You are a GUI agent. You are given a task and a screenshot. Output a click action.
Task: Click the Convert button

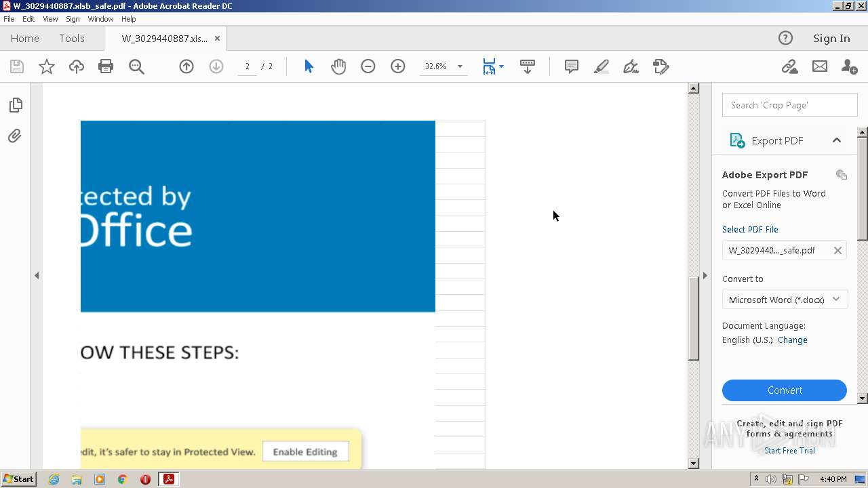[x=785, y=390]
